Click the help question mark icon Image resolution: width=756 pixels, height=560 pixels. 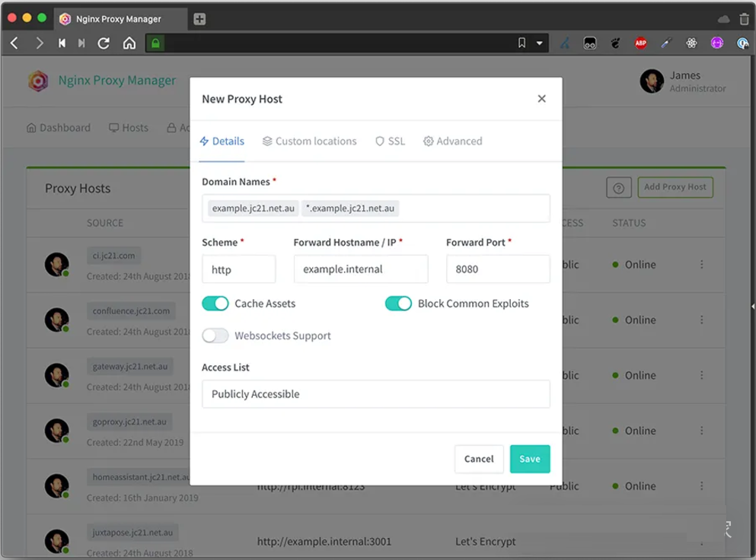(618, 188)
